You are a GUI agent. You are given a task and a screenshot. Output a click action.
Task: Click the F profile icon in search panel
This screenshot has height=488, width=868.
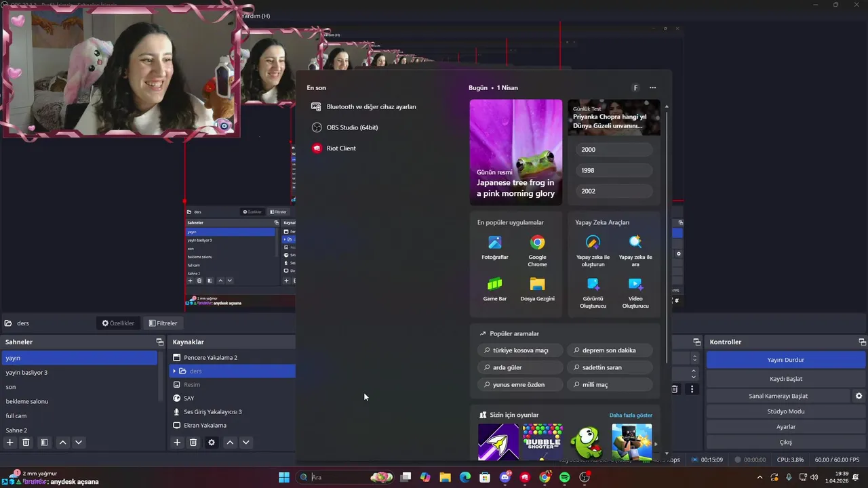[635, 88]
